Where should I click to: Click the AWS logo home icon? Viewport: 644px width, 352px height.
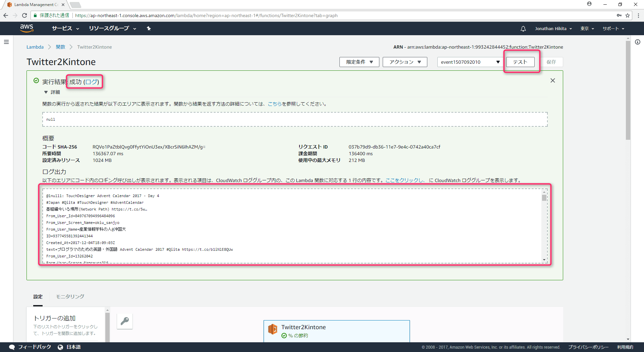26,28
